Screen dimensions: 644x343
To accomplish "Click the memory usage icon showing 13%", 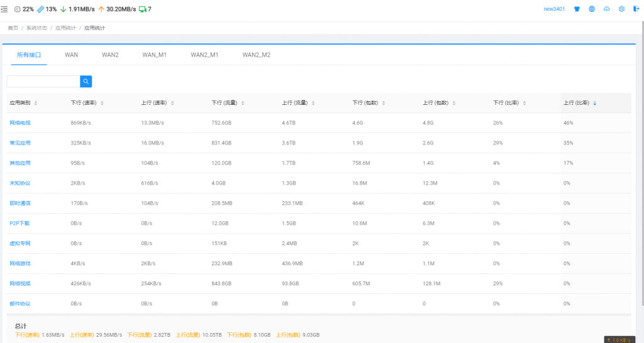I will click(41, 9).
